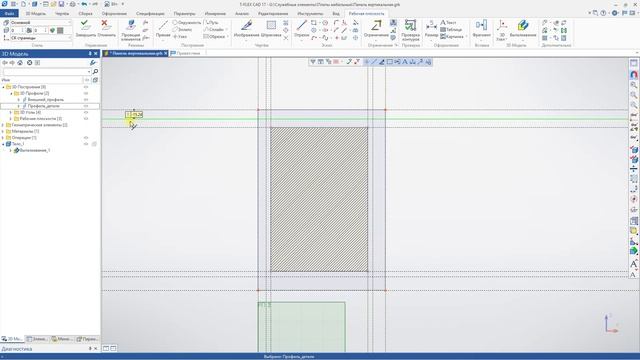This screenshot has height=360, width=640.
Task: Switch to 3D Модель bottom panel tab
Action: [12, 339]
